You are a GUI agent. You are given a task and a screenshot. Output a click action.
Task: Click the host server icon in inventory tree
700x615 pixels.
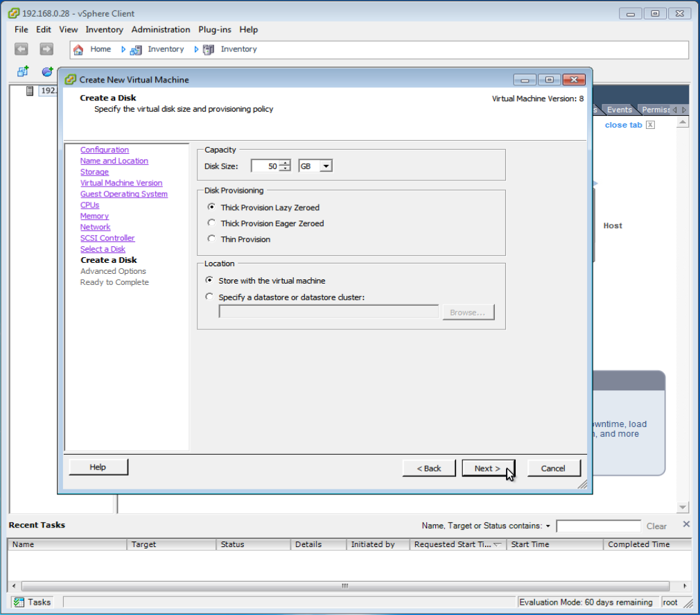pyautogui.click(x=30, y=91)
